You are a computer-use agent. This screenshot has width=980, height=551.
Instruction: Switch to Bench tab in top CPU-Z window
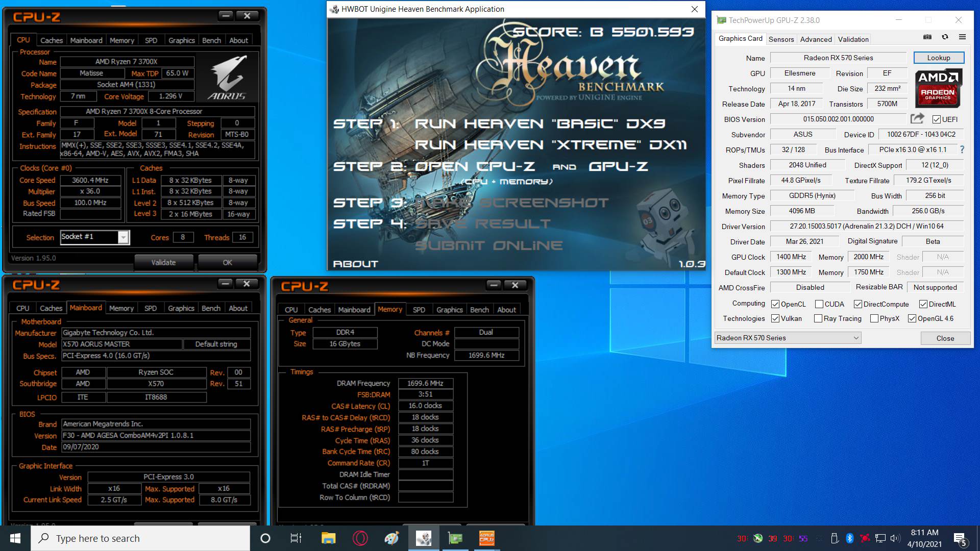click(x=211, y=40)
